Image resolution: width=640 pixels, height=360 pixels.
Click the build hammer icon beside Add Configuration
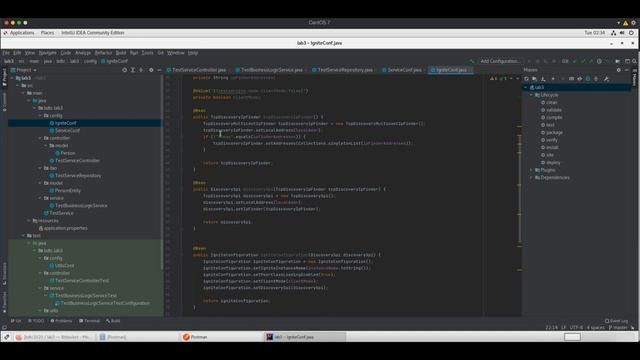pos(472,61)
